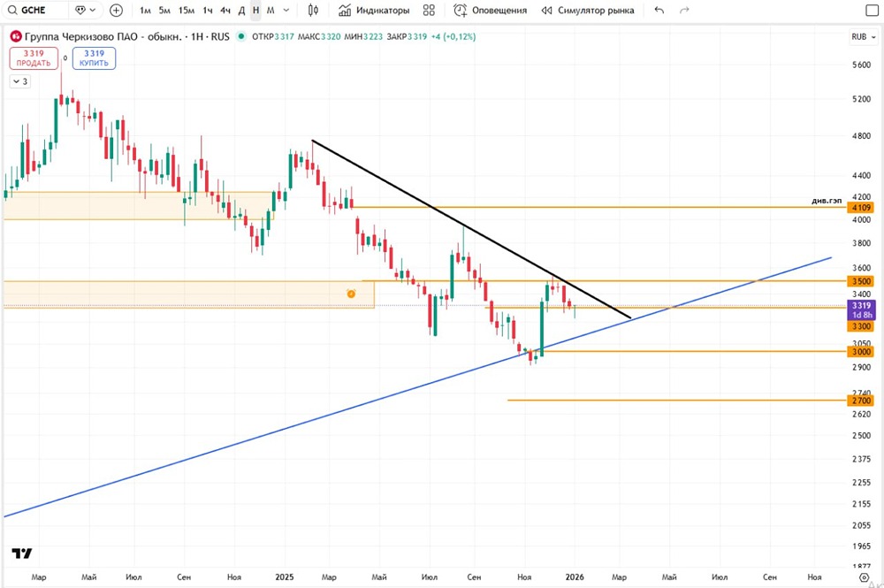Screen dimensions: 884x588
Task: Click the 4109 price label on the axis
Action: [861, 208]
